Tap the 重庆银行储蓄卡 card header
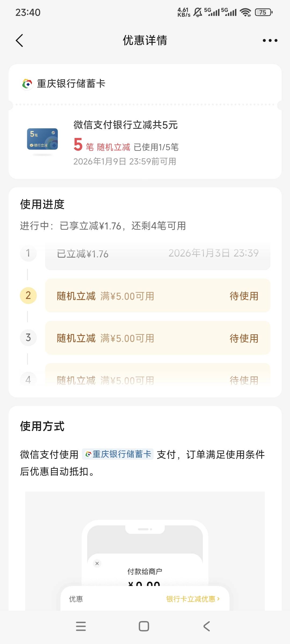Viewport: 290px width, 644px height. 71,84
